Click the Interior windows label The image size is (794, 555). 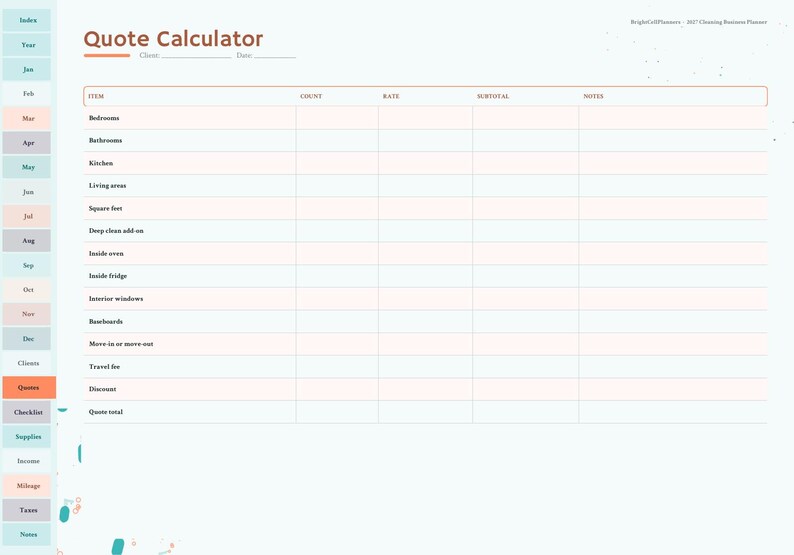(116, 299)
